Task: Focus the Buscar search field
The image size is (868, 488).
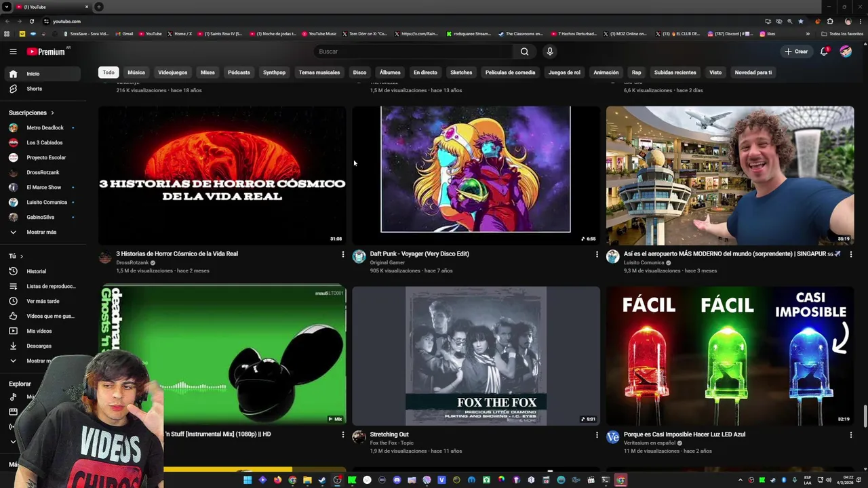Action: pyautogui.click(x=414, y=52)
